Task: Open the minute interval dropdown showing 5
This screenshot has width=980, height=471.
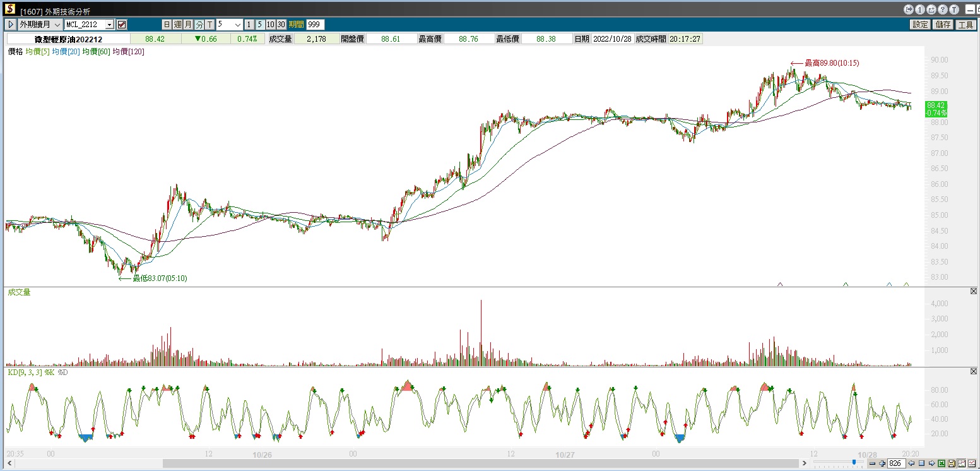Action: (x=238, y=25)
